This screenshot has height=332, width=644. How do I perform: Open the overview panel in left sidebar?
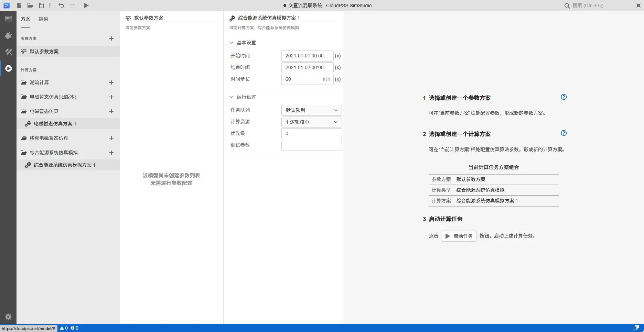point(8,19)
